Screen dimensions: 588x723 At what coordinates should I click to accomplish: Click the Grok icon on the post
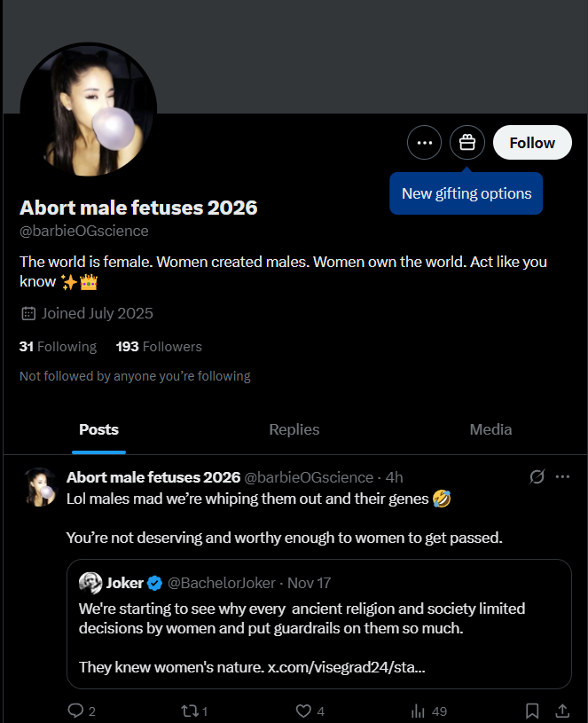click(537, 477)
